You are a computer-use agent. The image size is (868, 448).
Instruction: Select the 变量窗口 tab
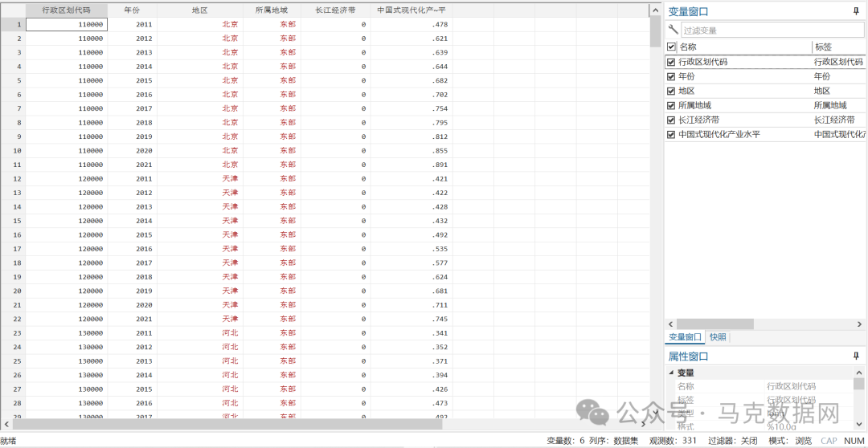click(685, 337)
